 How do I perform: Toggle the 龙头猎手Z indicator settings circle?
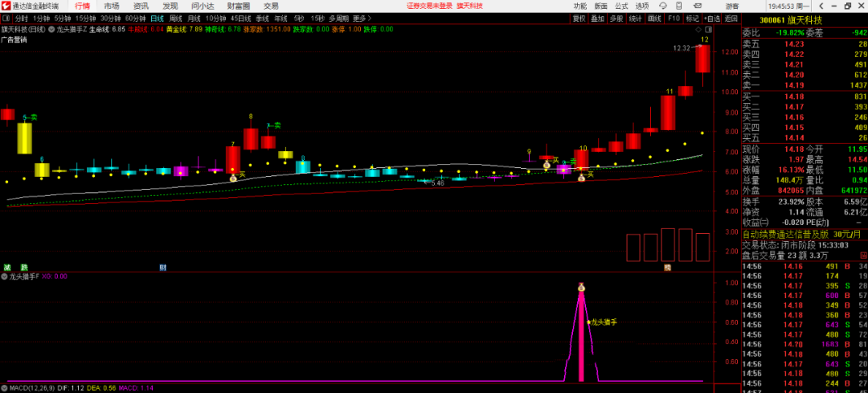(51, 29)
